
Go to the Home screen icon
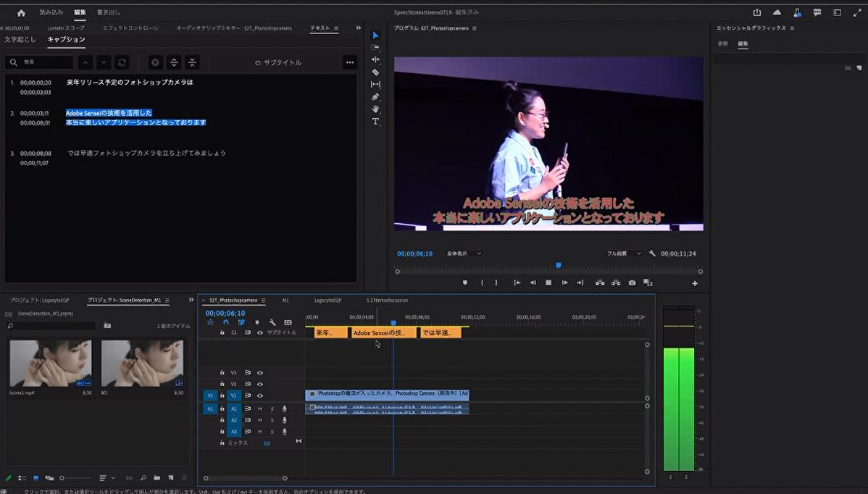tap(21, 13)
